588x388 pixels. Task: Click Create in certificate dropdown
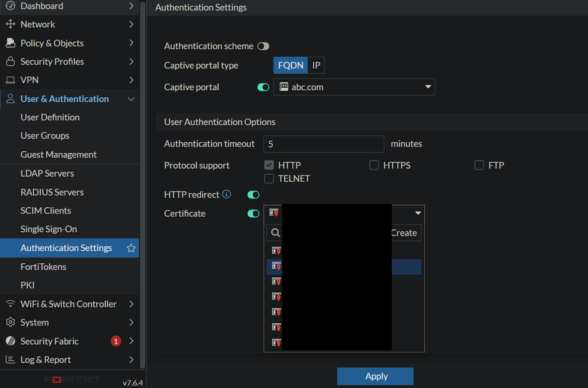coord(404,233)
